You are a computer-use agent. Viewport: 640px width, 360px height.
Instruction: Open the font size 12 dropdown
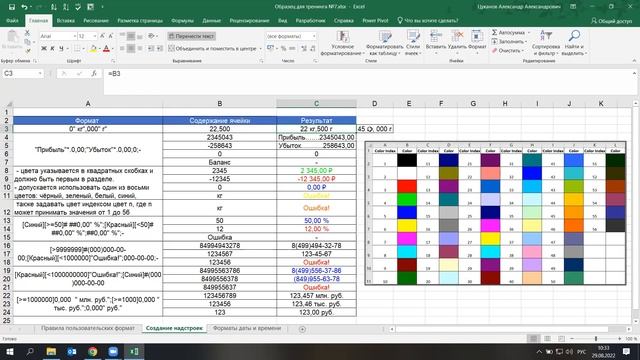tap(95, 36)
